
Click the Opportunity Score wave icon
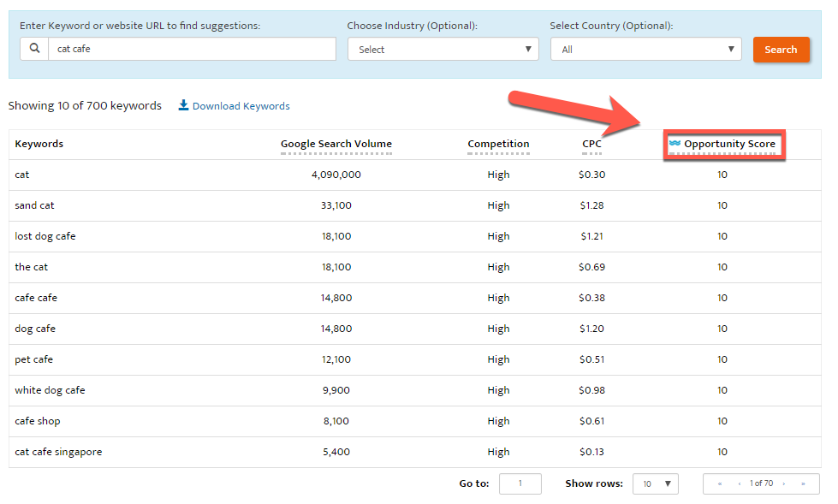coord(675,143)
